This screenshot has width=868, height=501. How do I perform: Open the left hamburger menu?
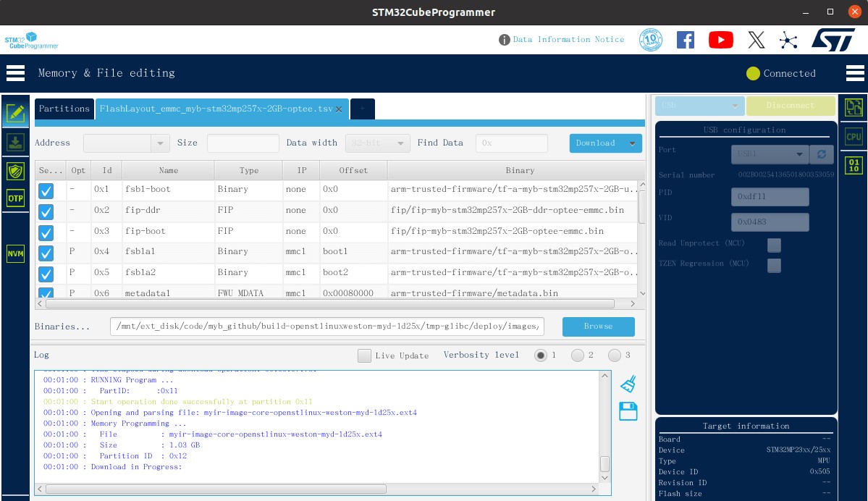point(15,73)
